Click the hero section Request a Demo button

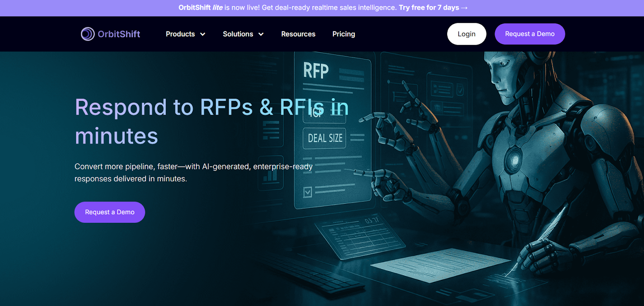110,212
